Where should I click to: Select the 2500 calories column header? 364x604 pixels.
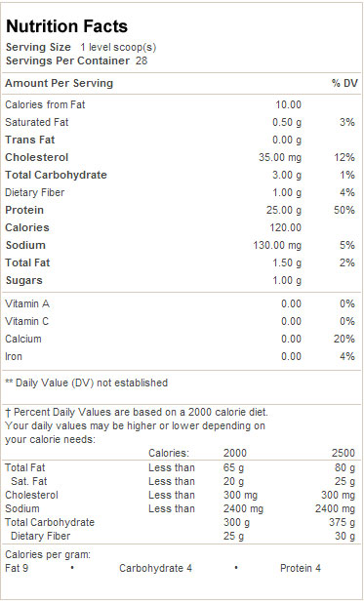(x=344, y=453)
